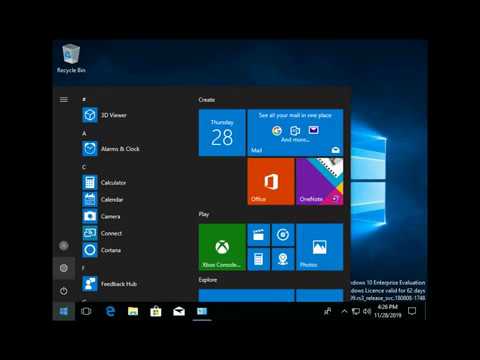Click the F section header
The height and width of the screenshot is (360, 480).
pos(83,268)
